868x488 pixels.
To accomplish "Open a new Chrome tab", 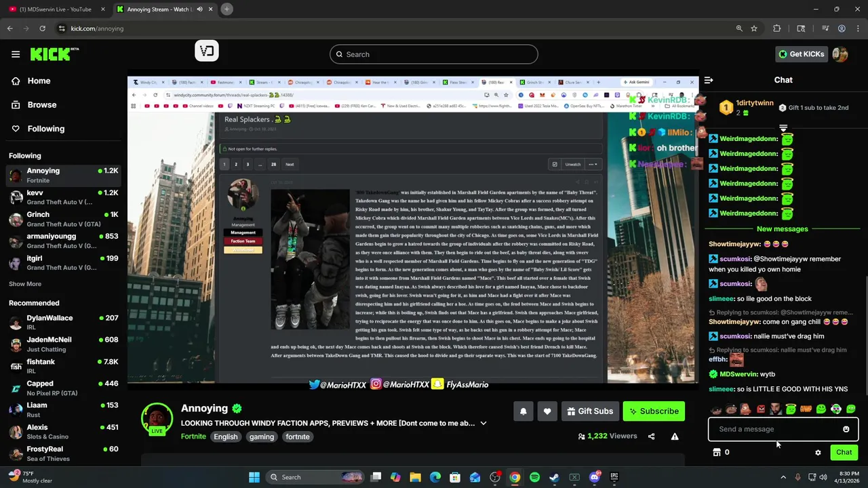I will (x=226, y=9).
